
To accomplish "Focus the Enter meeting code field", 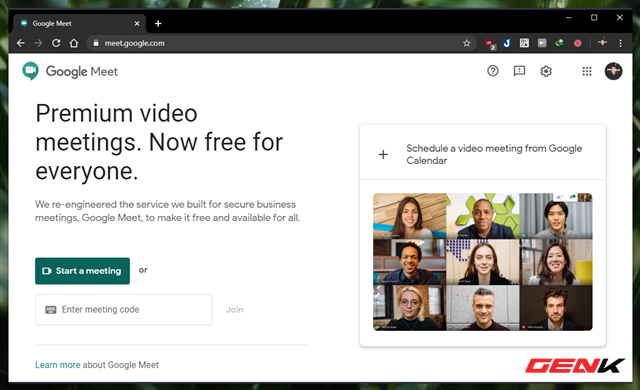I will (124, 310).
